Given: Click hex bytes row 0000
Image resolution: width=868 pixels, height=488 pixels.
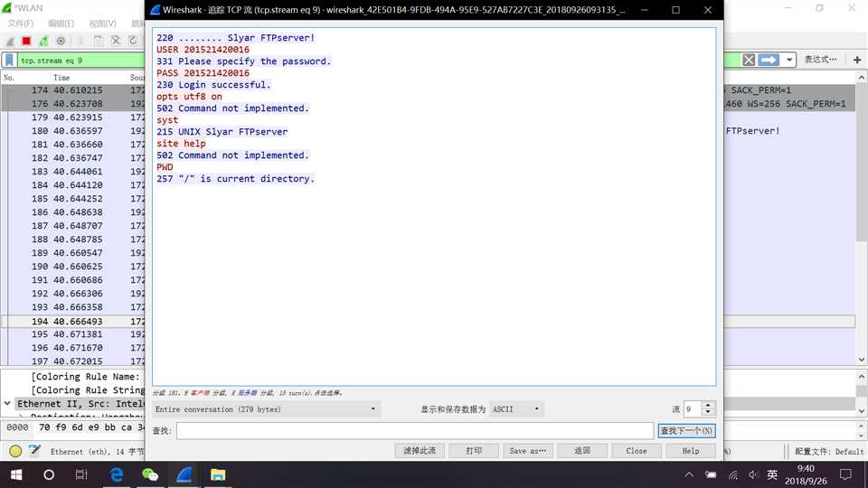Looking at the screenshot, I should pyautogui.click(x=73, y=427).
